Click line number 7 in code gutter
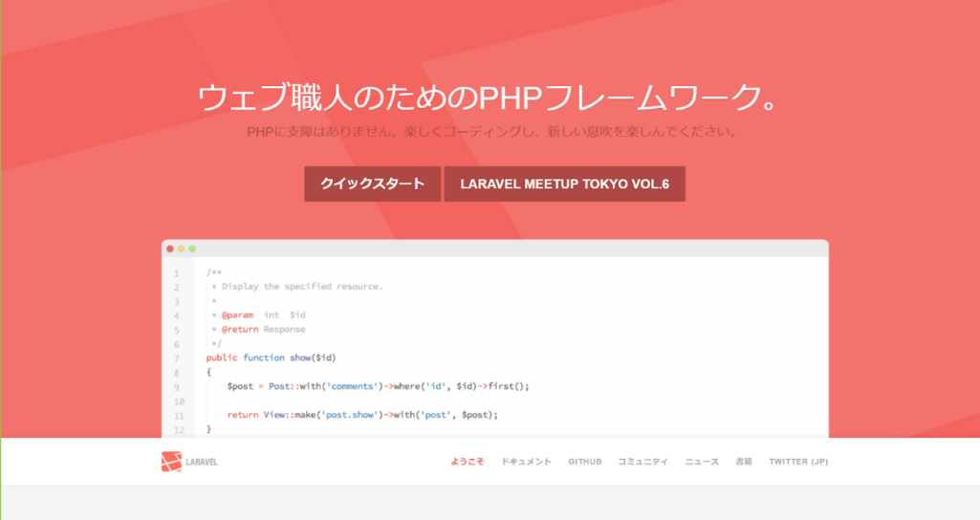Image resolution: width=980 pixels, height=520 pixels. tap(177, 358)
